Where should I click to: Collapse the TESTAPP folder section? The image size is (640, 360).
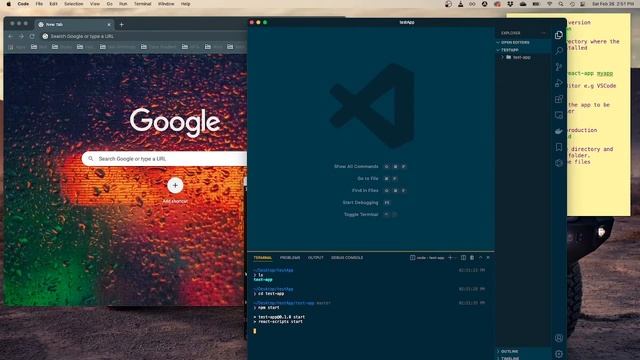523,50
